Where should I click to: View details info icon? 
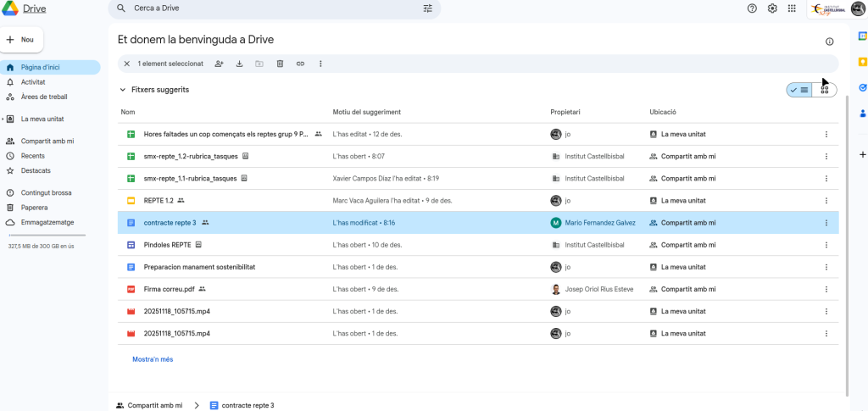coord(829,42)
